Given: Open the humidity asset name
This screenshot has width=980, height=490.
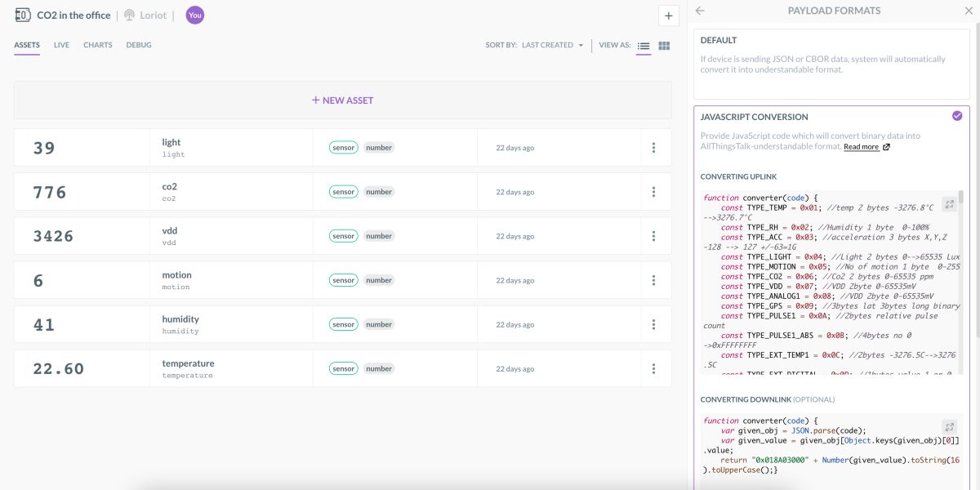Looking at the screenshot, I should pyautogui.click(x=180, y=318).
